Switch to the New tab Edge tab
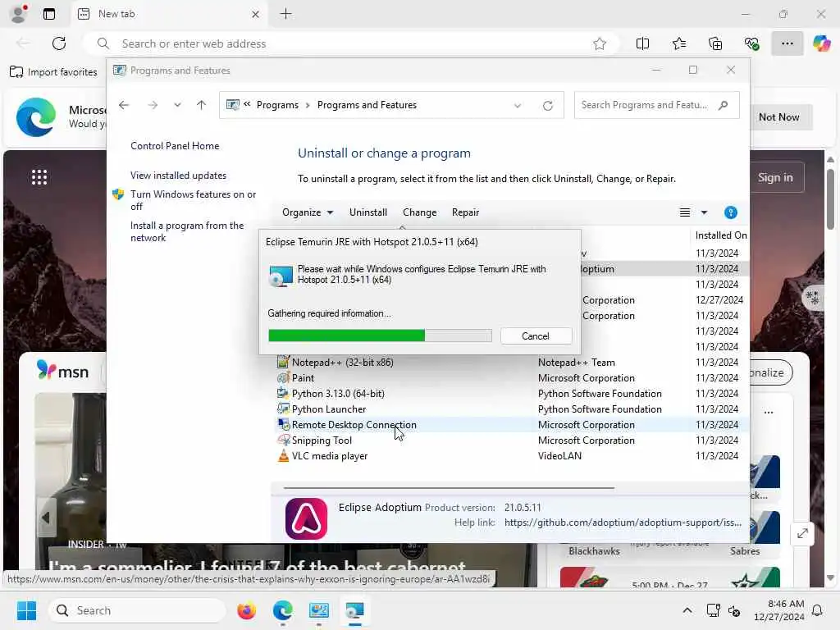The width and height of the screenshot is (840, 630). click(x=169, y=14)
